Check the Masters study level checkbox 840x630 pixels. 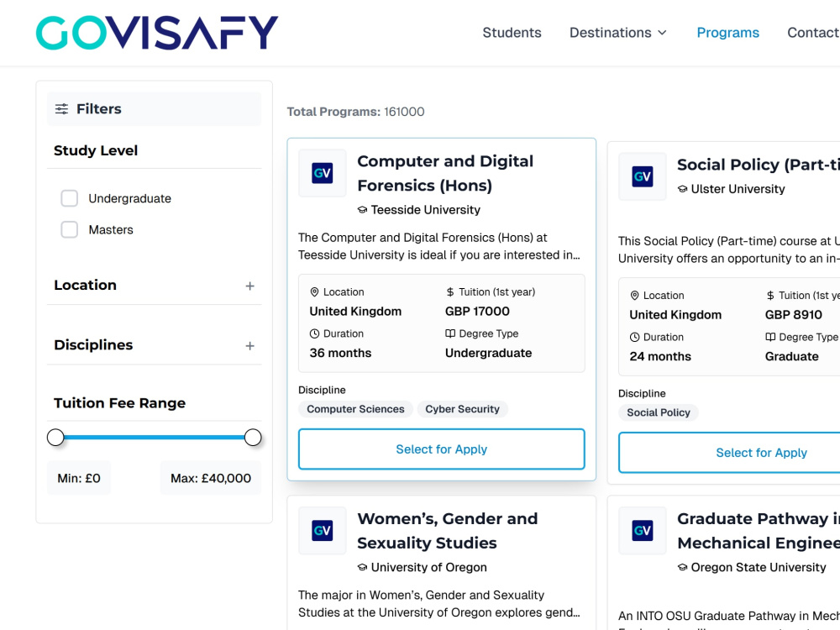69,230
